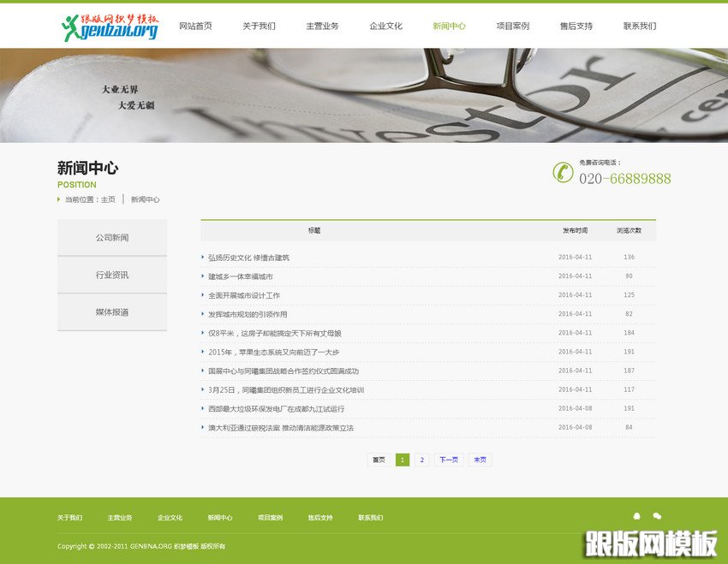Open the 项目案例 section from the navbar
Screen dimensions: 728x564
pyautogui.click(x=513, y=26)
